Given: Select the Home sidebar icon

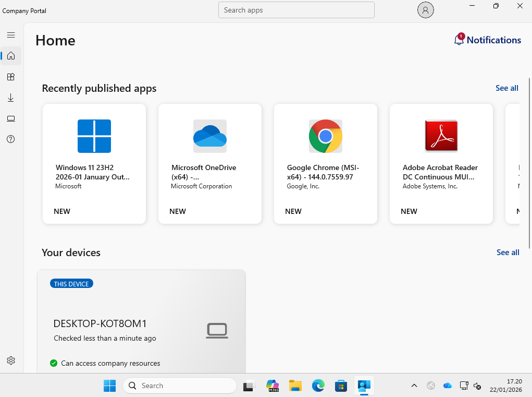Looking at the screenshot, I should click(x=11, y=56).
